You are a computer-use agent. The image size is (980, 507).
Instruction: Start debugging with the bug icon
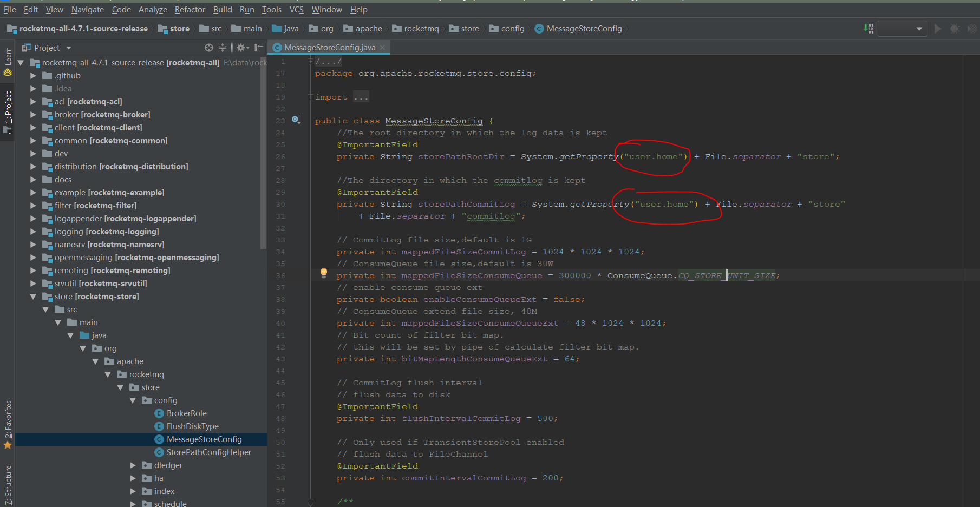(954, 28)
